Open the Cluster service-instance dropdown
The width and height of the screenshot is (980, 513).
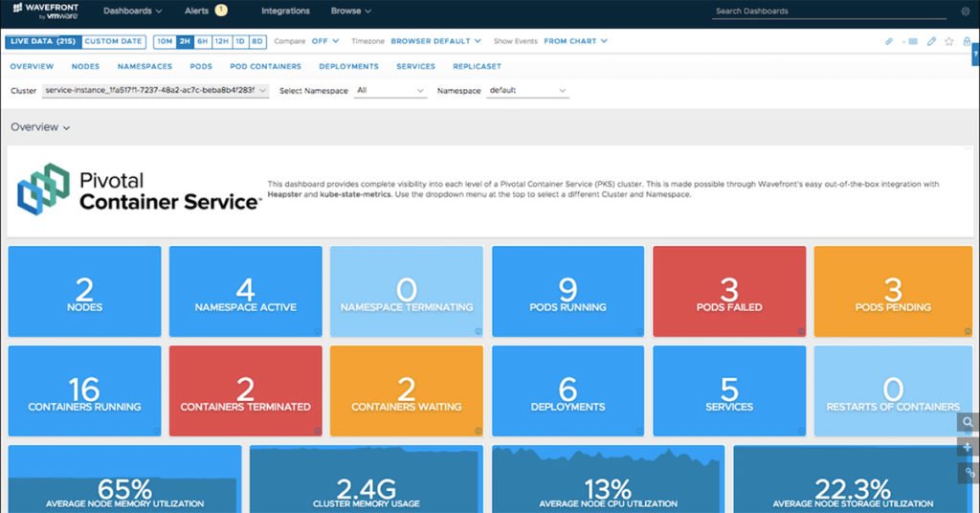tap(156, 91)
